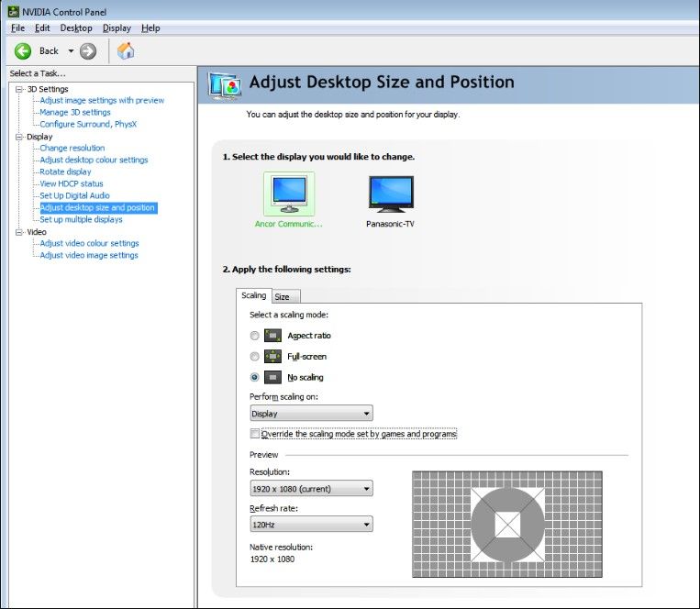Click the Full-screen mode icon
This screenshot has height=609, width=700.
[x=272, y=357]
